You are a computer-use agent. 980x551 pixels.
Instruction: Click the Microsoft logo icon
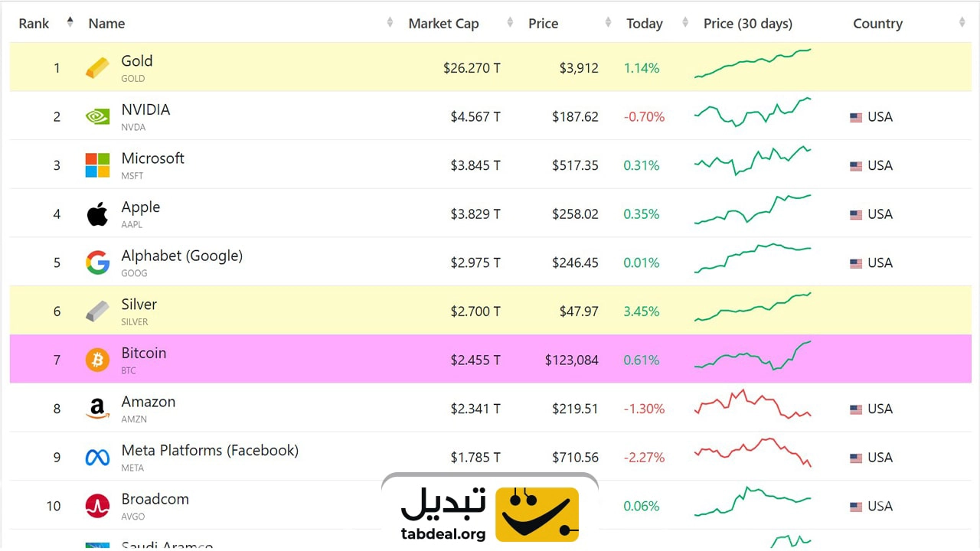[x=97, y=165]
